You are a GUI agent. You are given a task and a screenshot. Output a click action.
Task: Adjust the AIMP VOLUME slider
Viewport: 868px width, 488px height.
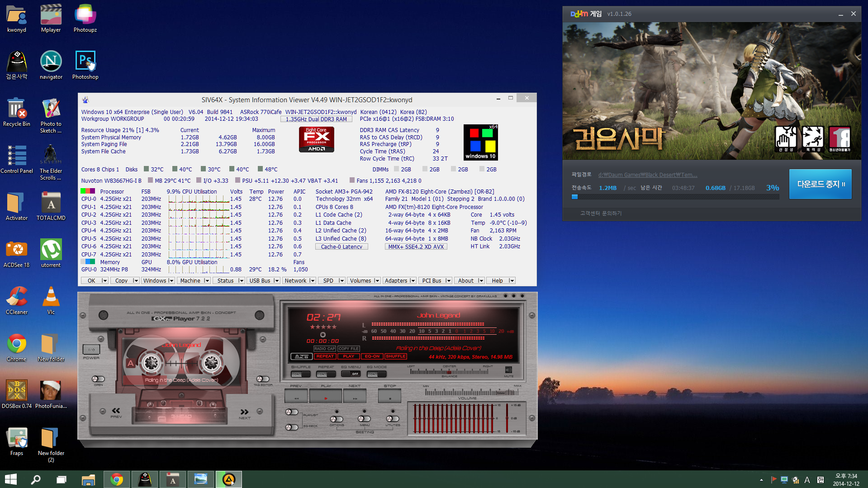pyautogui.click(x=472, y=392)
